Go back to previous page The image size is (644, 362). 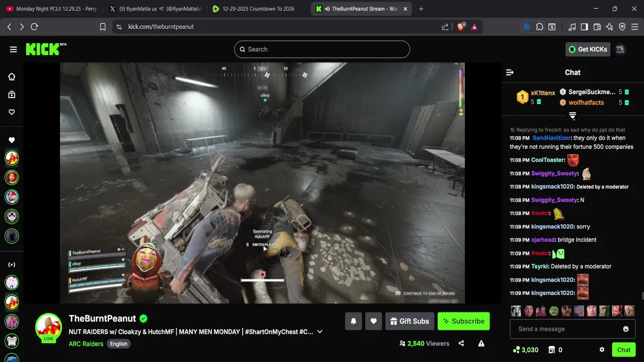(9, 27)
